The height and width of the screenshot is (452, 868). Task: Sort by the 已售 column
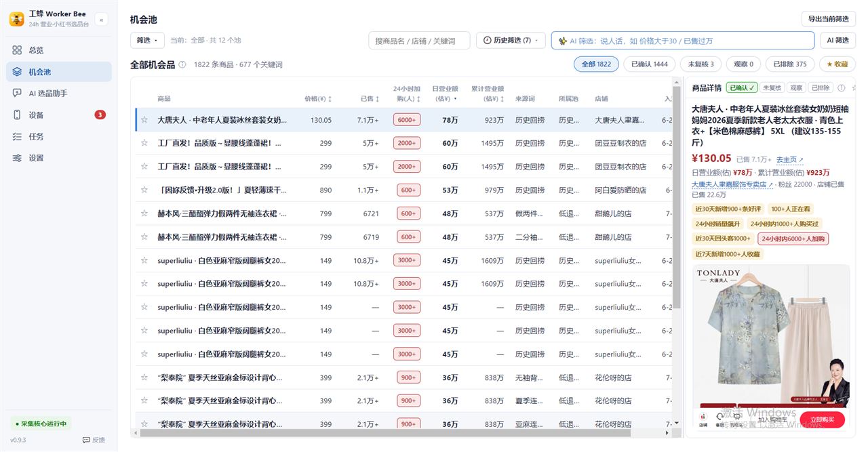point(370,99)
